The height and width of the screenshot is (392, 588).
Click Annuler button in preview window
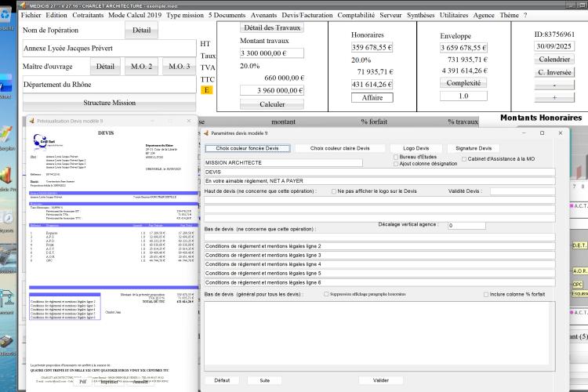click(141, 382)
